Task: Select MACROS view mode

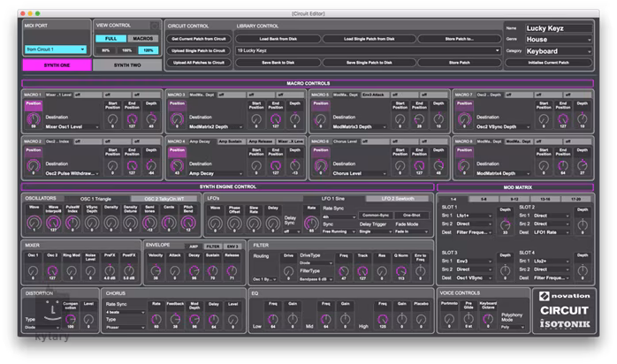Action: [x=143, y=39]
